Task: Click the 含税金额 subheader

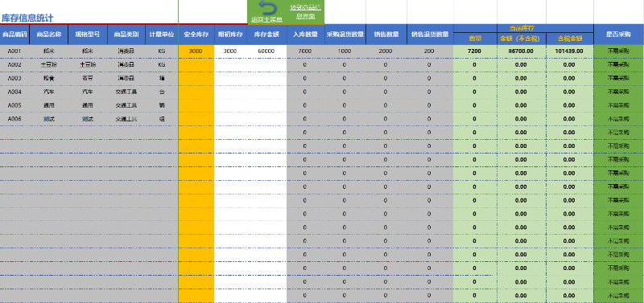Action: click(570, 39)
